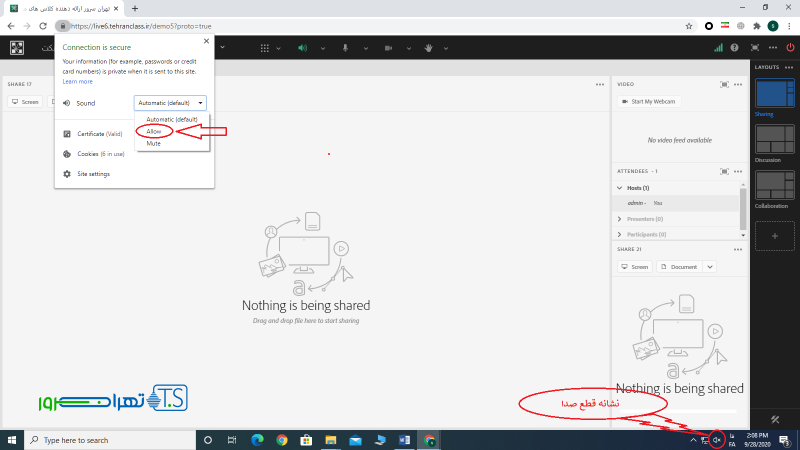Click the microphone icon in top toolbar
This screenshot has height=450, width=800.
click(x=345, y=47)
